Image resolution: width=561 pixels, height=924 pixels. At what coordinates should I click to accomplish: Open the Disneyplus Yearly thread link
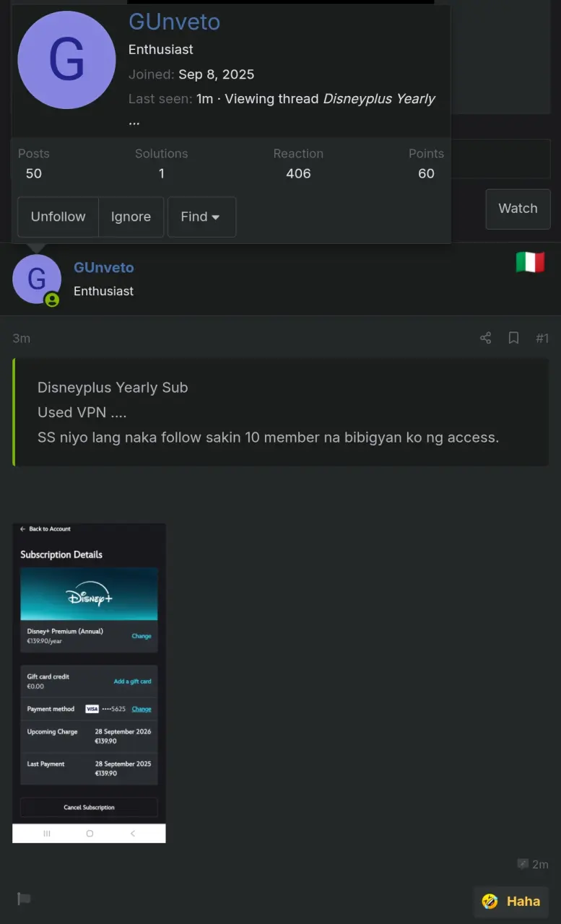[378, 98]
